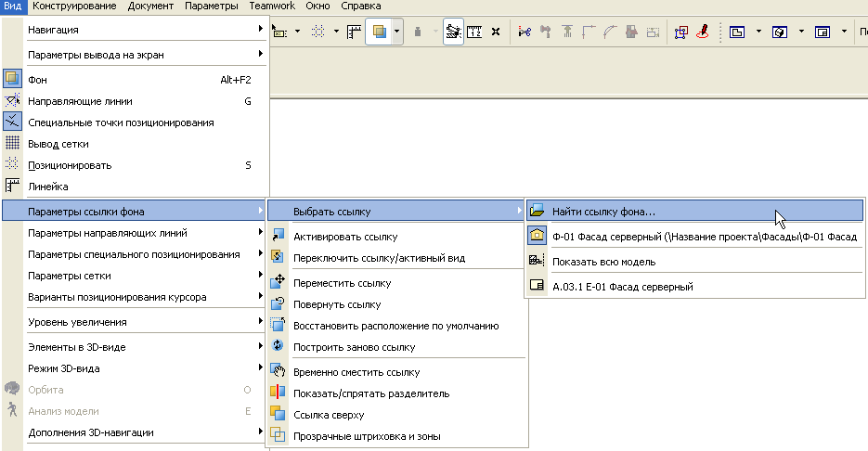The width and height of the screenshot is (868, 451).
Task: Click the scissors trim icon in the toolbar
Action: coord(524,31)
